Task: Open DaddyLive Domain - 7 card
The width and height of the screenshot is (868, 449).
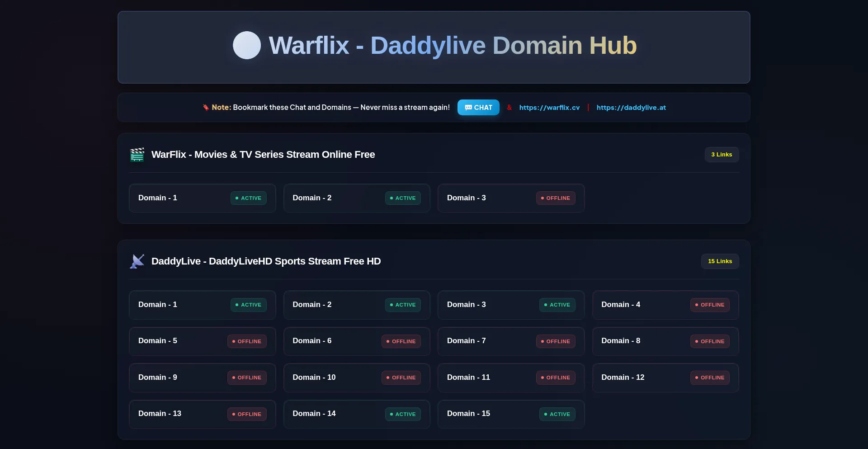Action: 511,341
